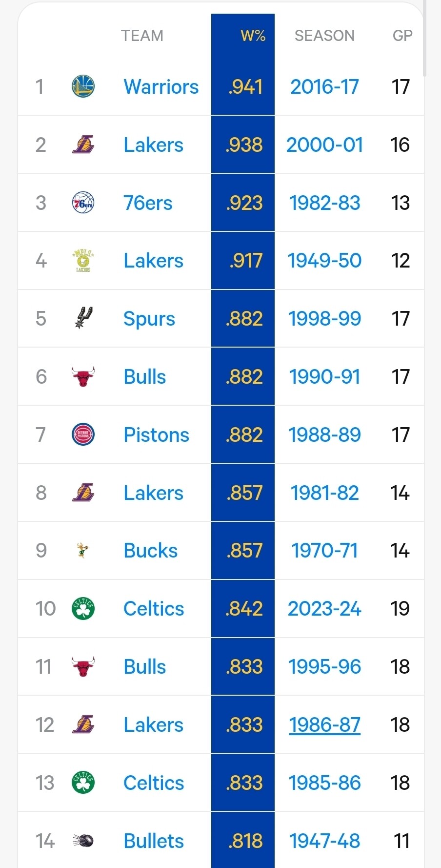Sort by the GP column header

402,36
